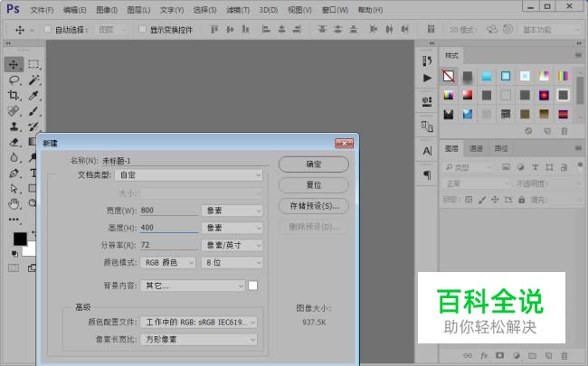Toggle the 自动选择 checkbox
The image size is (588, 366).
tap(47, 29)
